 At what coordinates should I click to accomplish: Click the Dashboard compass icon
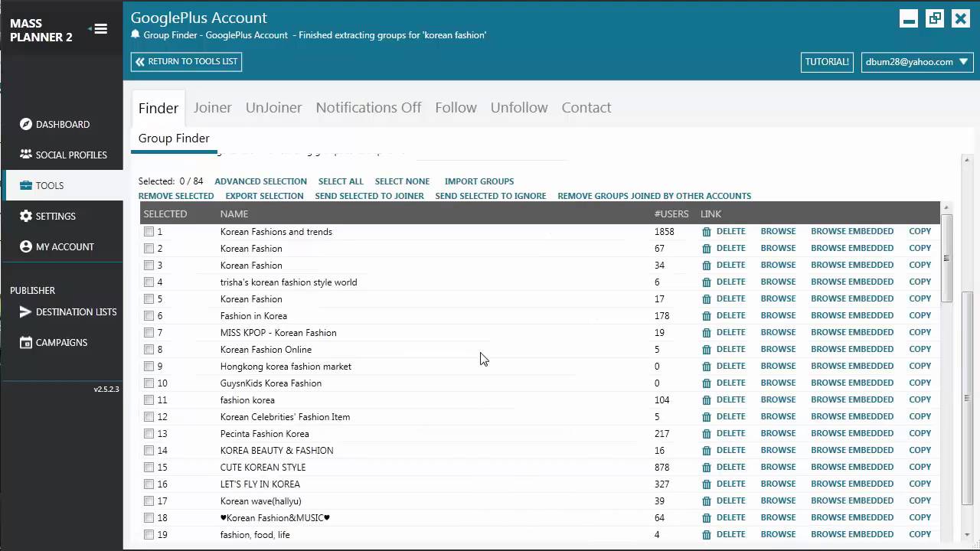[x=25, y=124]
